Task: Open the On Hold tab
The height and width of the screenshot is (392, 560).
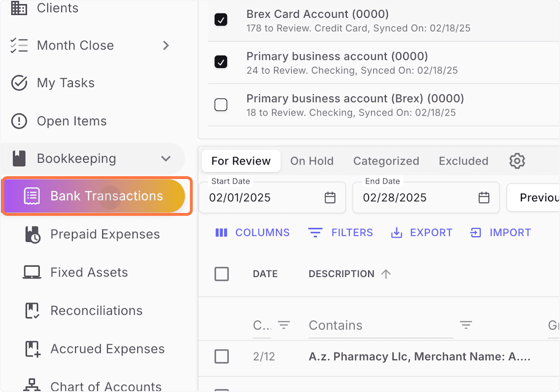Action: (312, 161)
